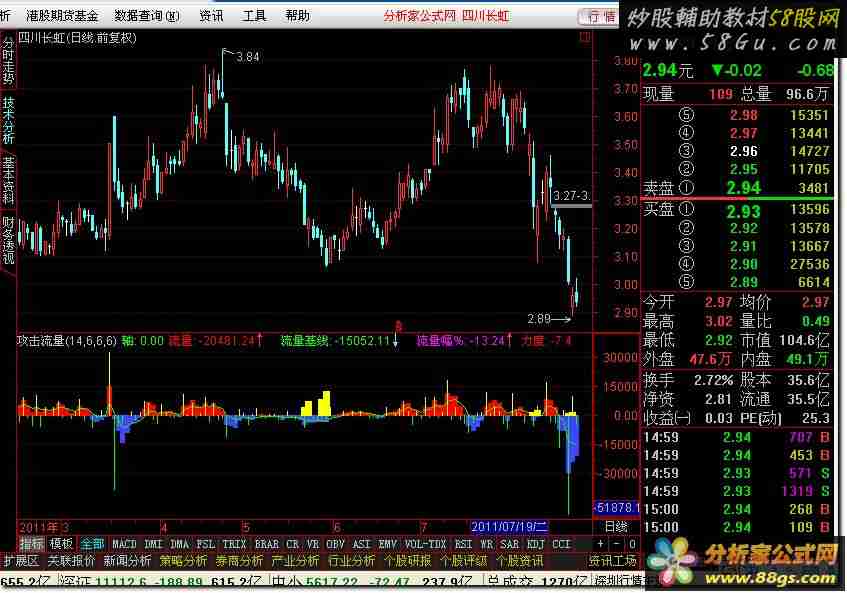Apply the EMV indicator
Viewport: 847px width, 593px height.
pos(388,544)
